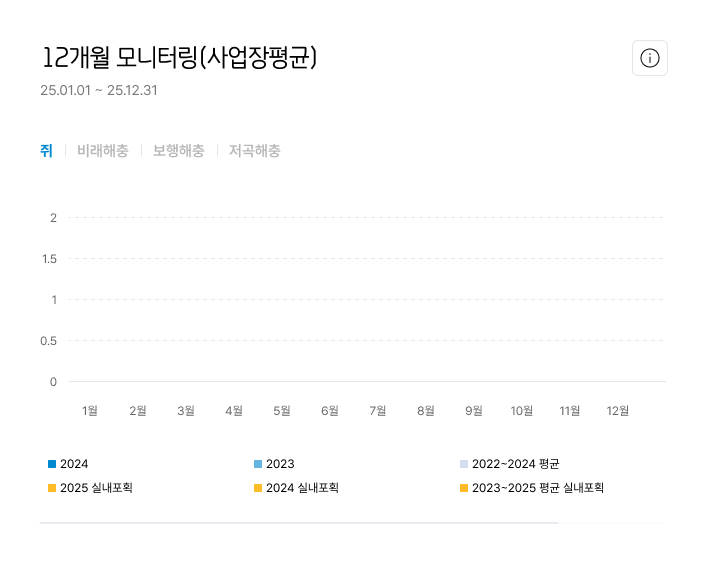This screenshot has height=563, width=708.
Task: Click the orange 2025 실내포획 swatch
Action: pos(52,488)
